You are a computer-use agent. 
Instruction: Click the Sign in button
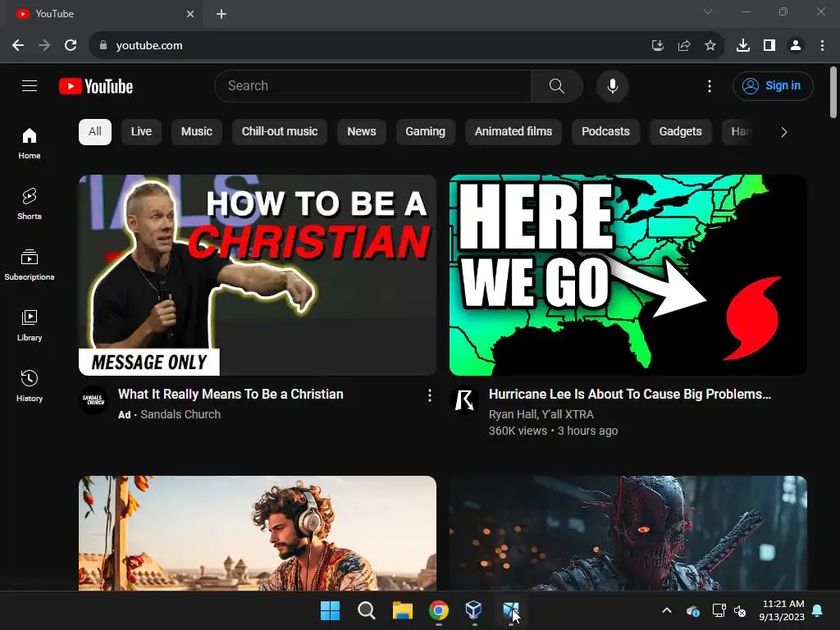click(773, 85)
